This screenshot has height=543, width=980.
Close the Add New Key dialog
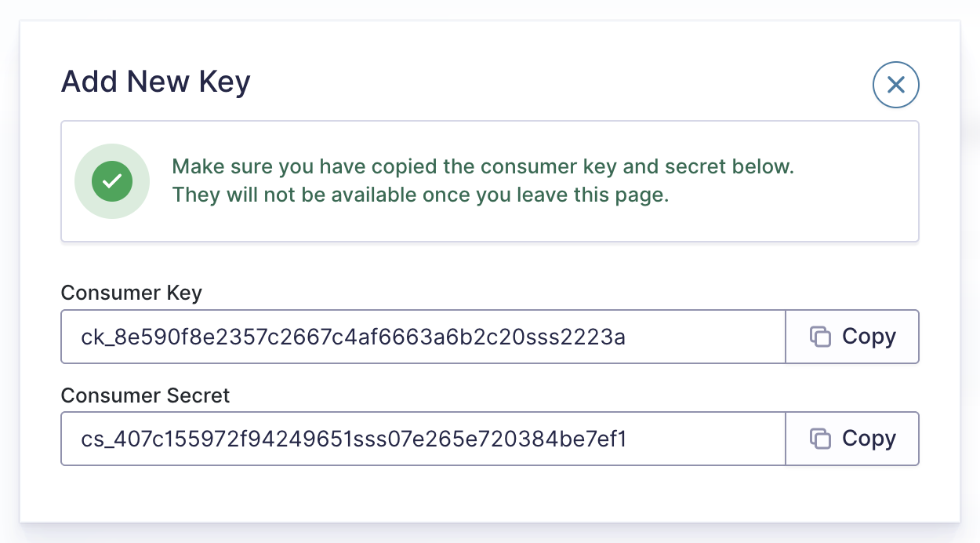pyautogui.click(x=895, y=85)
